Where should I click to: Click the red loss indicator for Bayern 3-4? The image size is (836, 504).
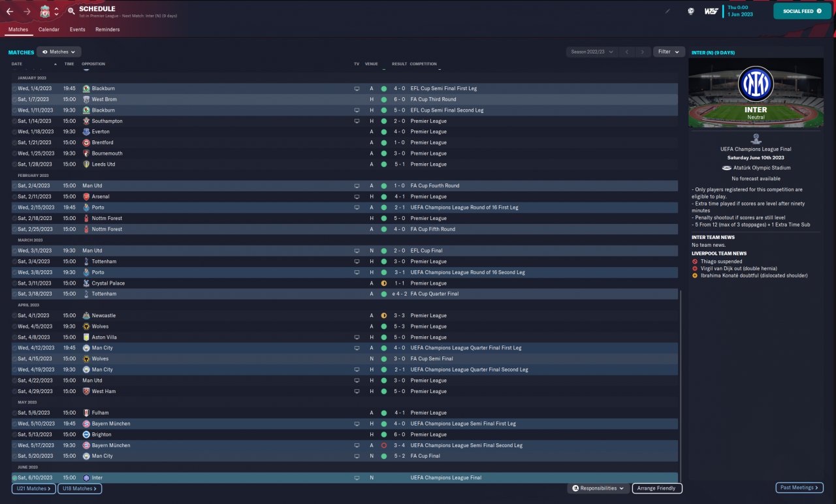point(384,445)
